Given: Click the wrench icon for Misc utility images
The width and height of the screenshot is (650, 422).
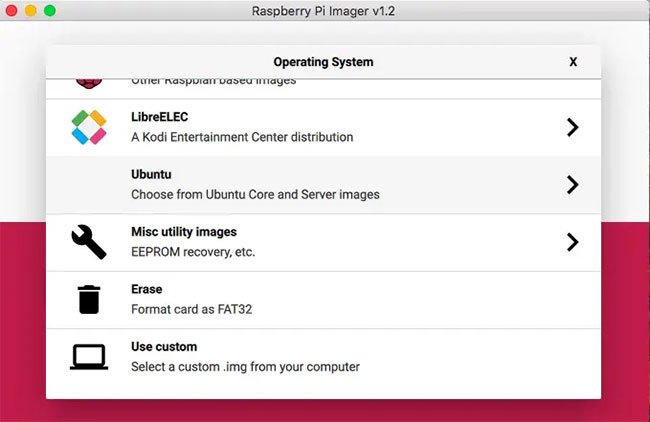Looking at the screenshot, I should click(x=89, y=242).
